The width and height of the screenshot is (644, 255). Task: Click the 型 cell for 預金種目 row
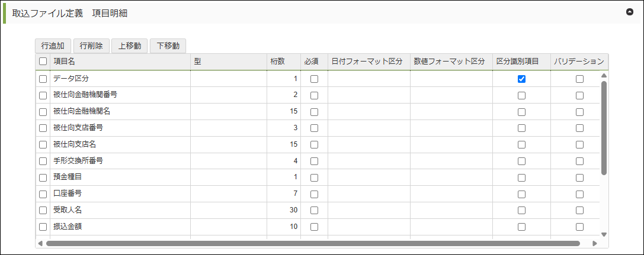228,177
